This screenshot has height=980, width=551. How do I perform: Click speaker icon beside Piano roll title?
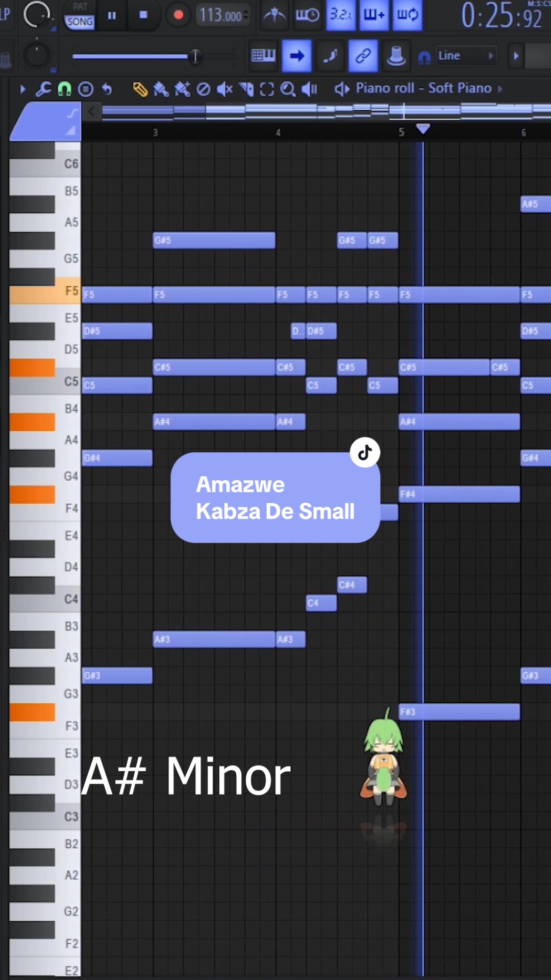341,89
